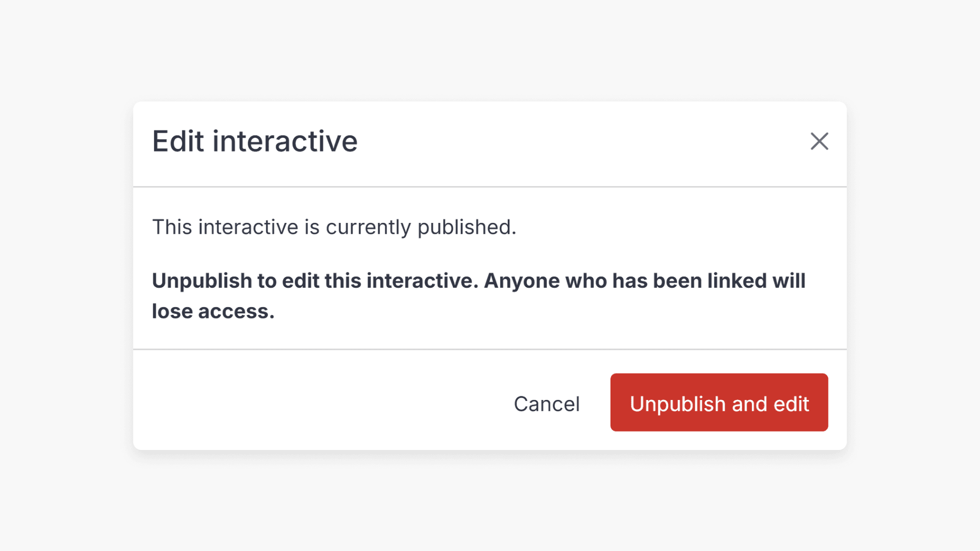The width and height of the screenshot is (980, 551).
Task: Click the white dialog card
Action: pyautogui.click(x=490, y=275)
